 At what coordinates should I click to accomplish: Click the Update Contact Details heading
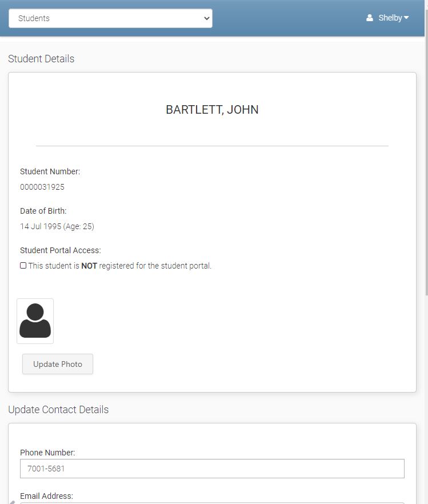(58, 410)
